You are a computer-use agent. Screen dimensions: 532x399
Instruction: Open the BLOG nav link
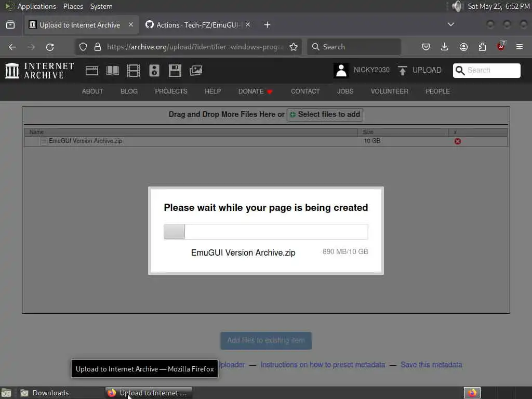point(129,91)
